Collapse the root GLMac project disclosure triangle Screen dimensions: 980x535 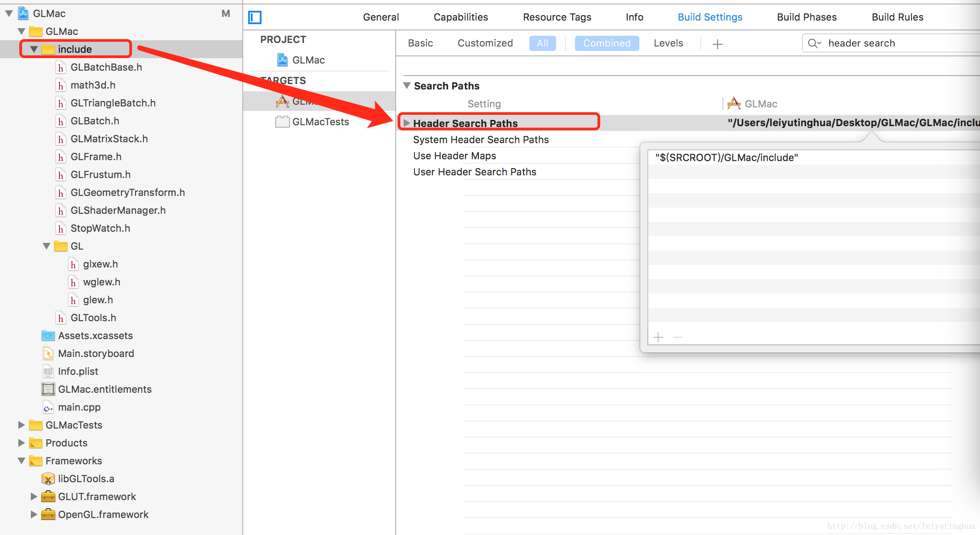[9, 14]
